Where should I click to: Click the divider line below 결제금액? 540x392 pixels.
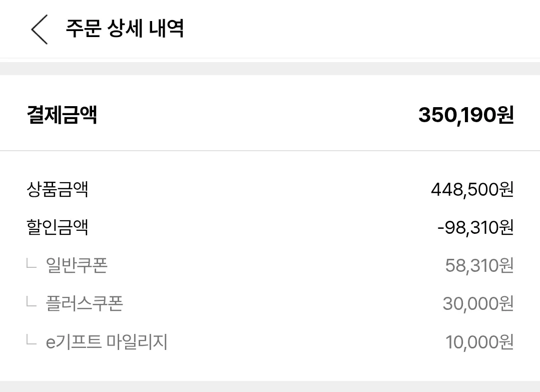(270, 151)
